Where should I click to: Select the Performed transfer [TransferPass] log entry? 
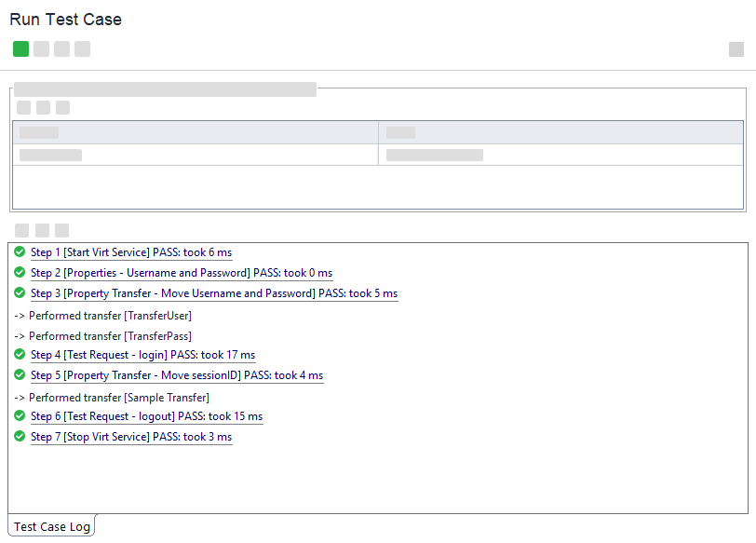click(x=102, y=336)
